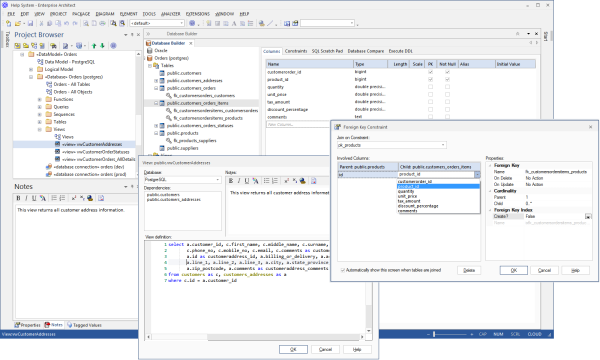Screen dimensions: 600x360
Task: Click the Print icon in main toolbar
Action: (103, 23)
